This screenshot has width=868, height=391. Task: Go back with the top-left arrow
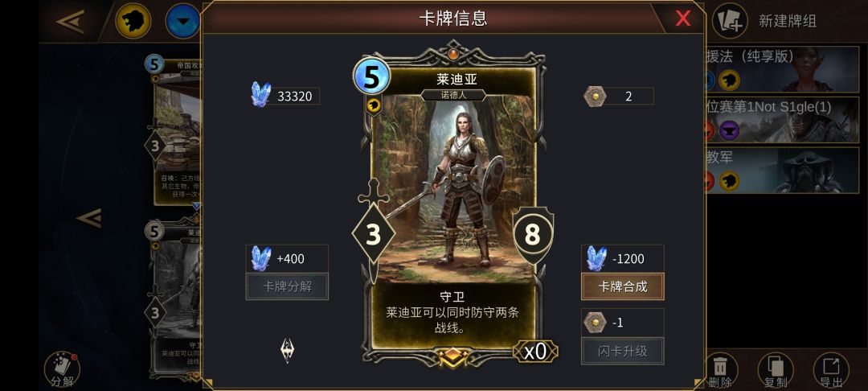(70, 22)
